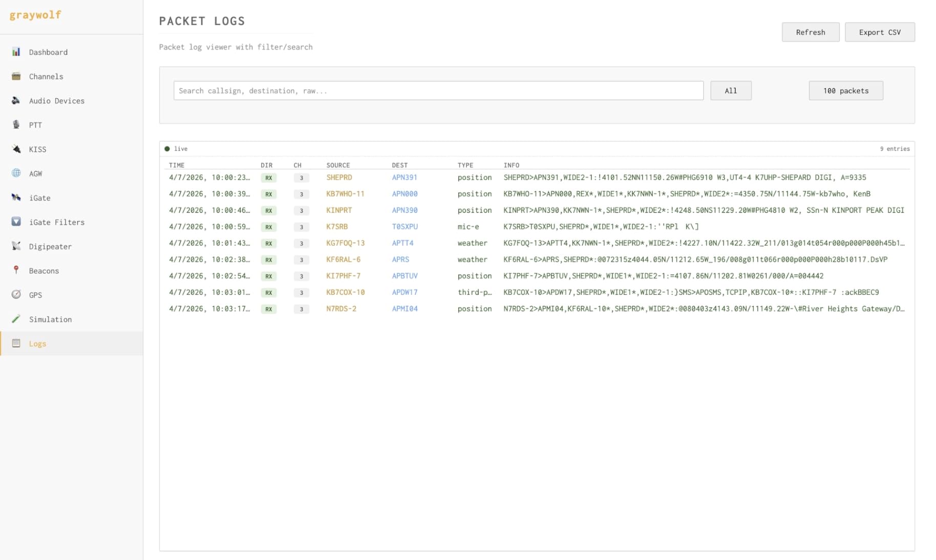Click the iGate Filters funnel icon

pyautogui.click(x=16, y=222)
